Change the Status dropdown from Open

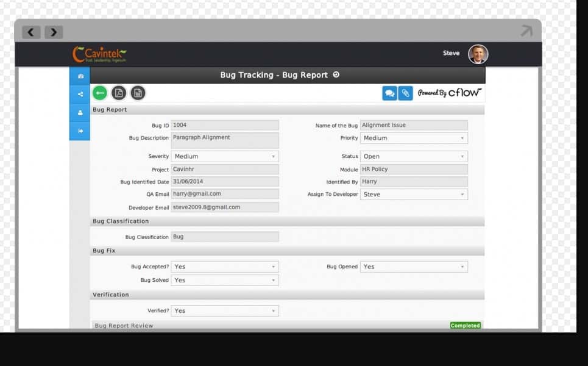(x=414, y=157)
